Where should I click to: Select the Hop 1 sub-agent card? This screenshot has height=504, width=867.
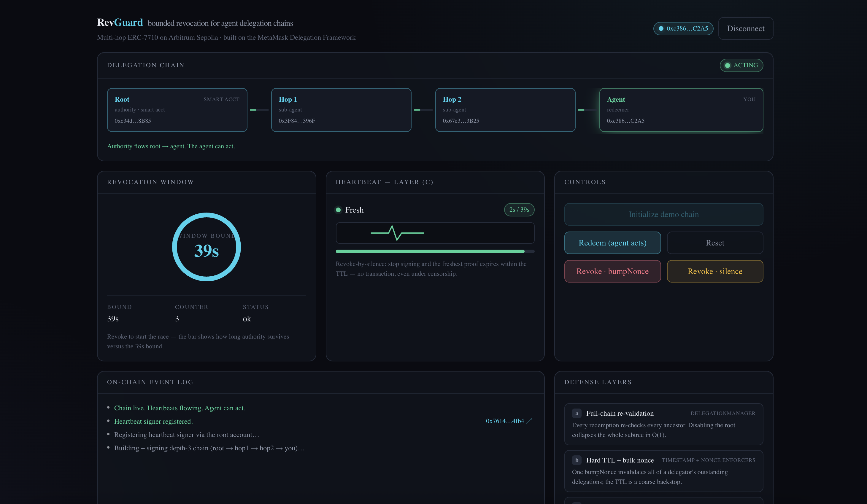click(341, 110)
